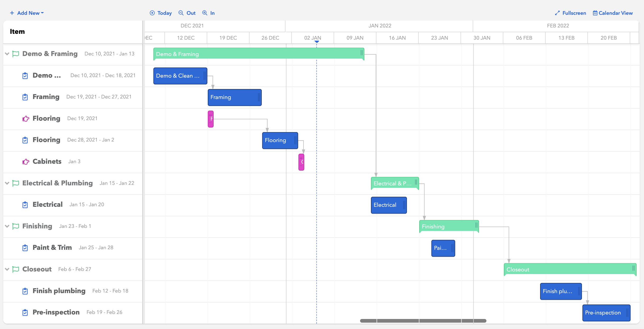
Task: Click the zoom In magnifier icon
Action: click(x=205, y=13)
